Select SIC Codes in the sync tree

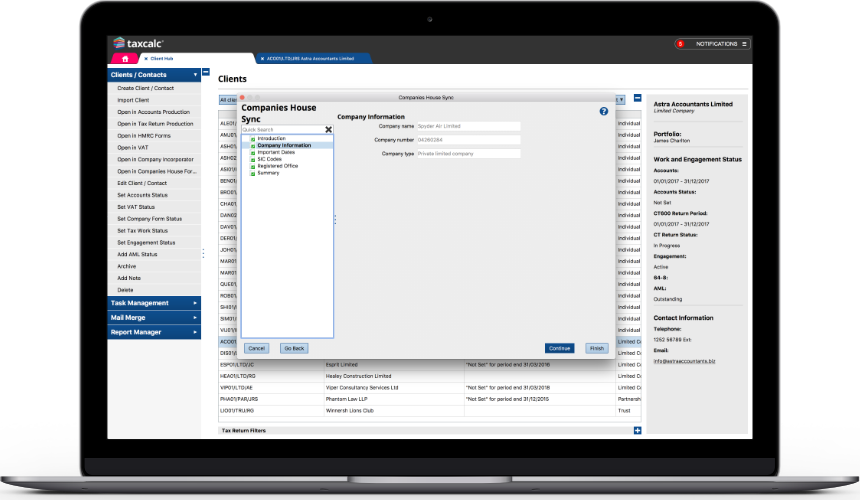[x=269, y=159]
